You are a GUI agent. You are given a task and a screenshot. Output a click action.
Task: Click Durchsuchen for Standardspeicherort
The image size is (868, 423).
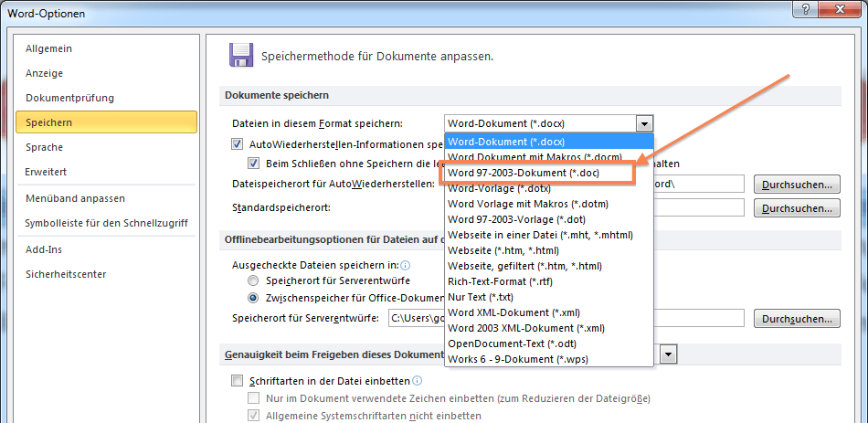797,208
